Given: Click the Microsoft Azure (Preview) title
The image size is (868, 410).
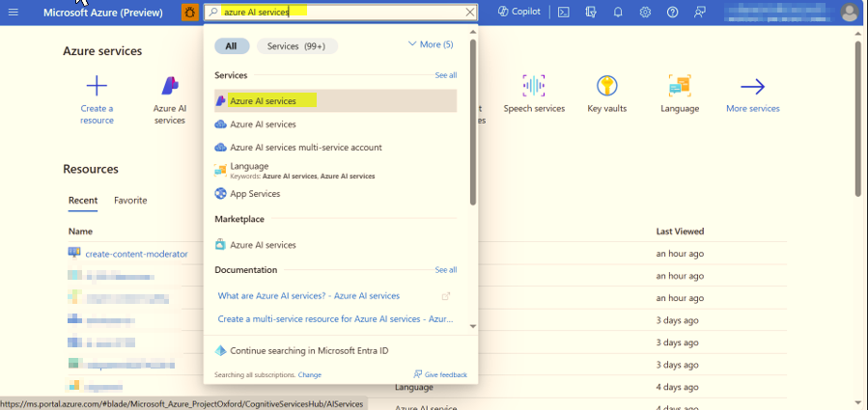Looking at the screenshot, I should [x=103, y=13].
